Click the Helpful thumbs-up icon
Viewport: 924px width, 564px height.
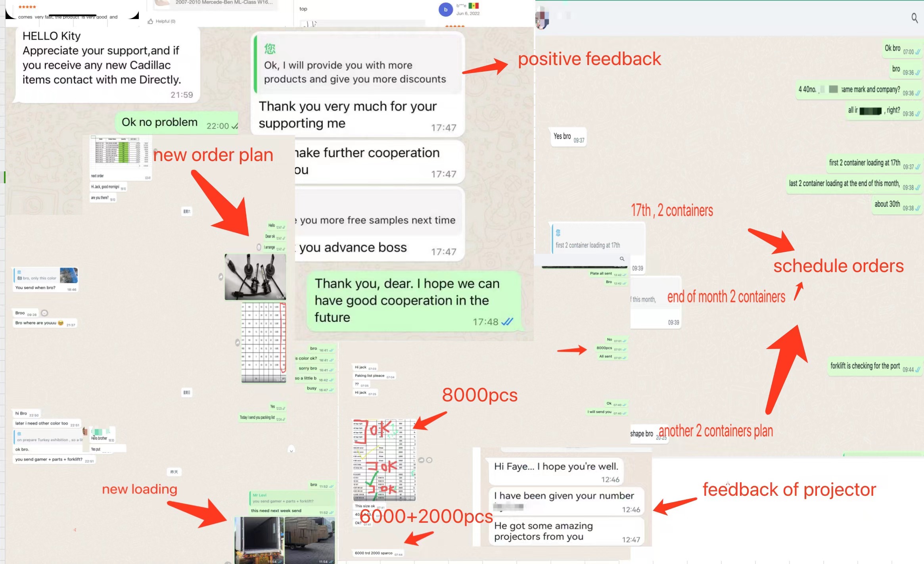pos(150,21)
